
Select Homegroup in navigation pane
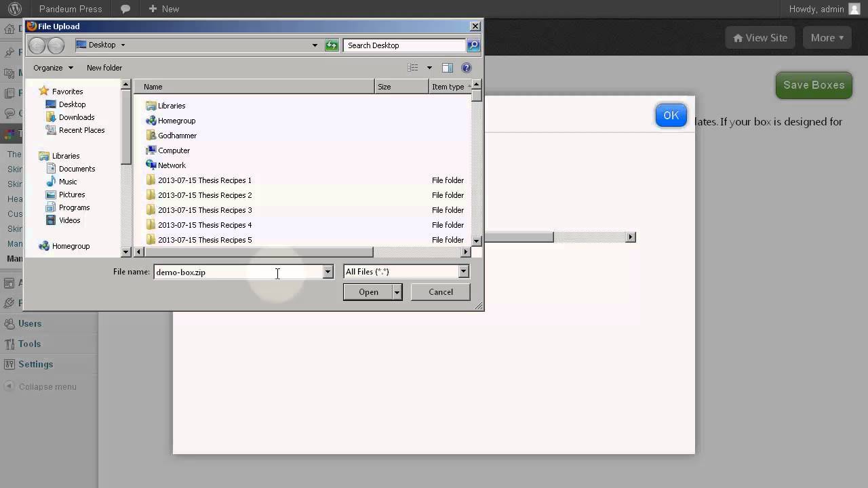point(71,246)
